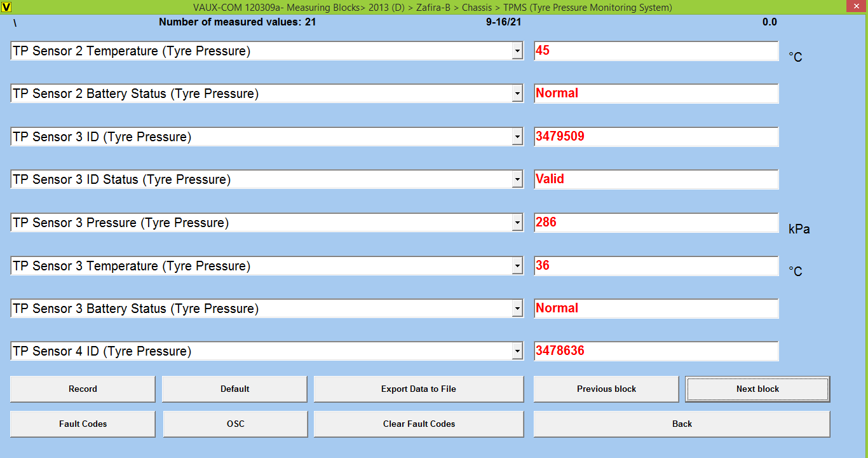Expand the TP Sensor 4 ID dropdown

pos(517,352)
